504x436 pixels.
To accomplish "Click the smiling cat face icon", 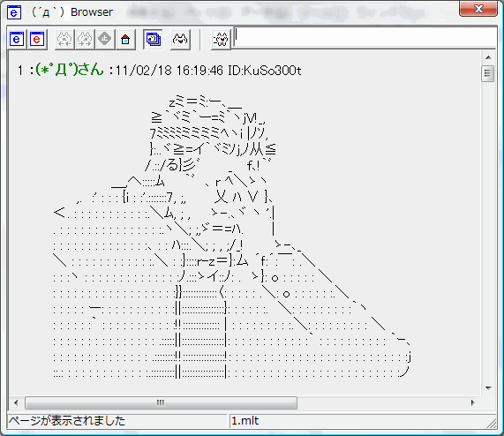I will (x=180, y=40).
